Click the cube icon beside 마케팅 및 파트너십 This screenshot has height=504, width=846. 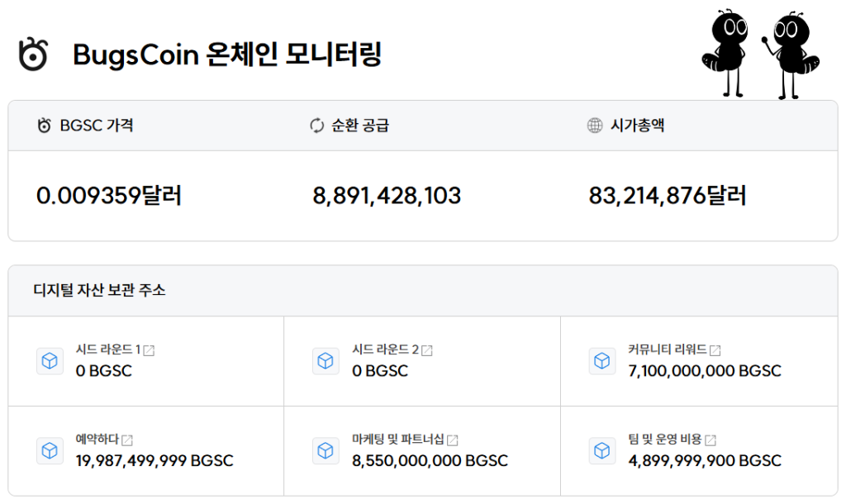326,450
